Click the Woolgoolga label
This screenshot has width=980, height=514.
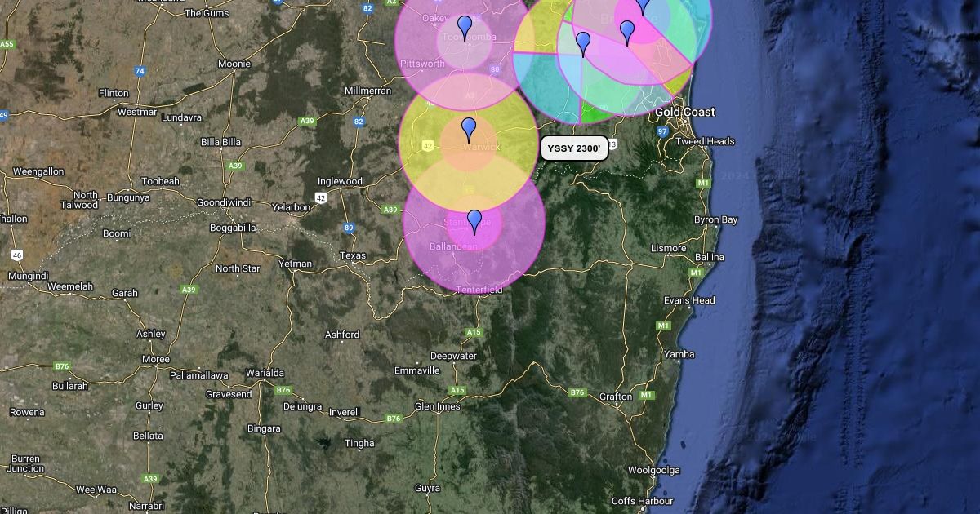click(653, 470)
